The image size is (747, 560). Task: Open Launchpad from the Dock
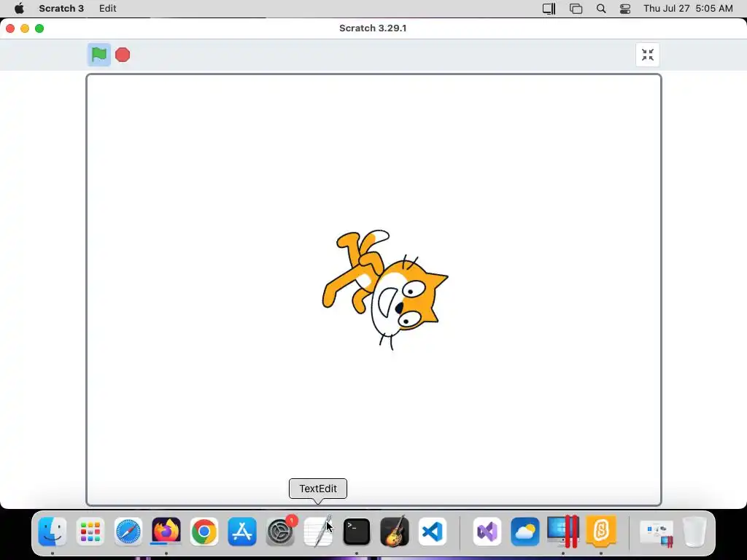(90, 532)
